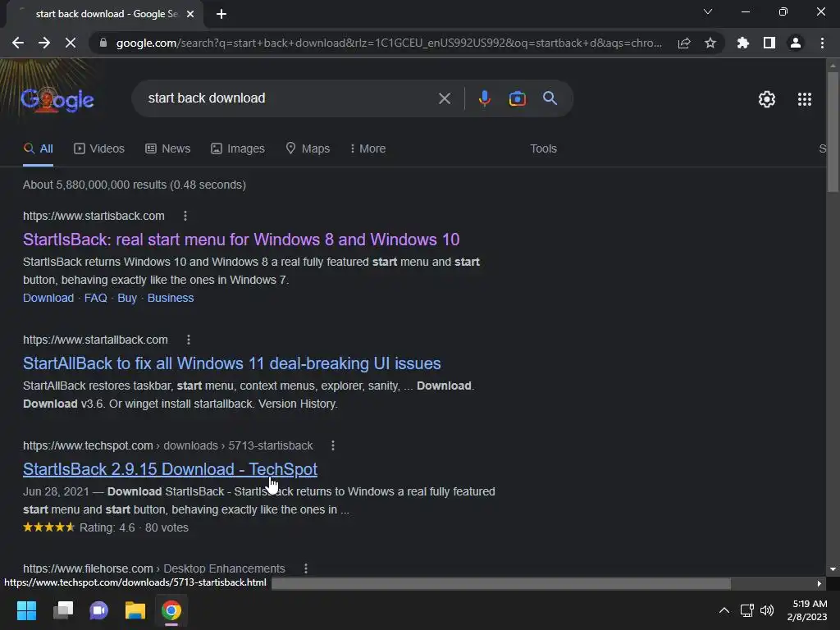Open tab search dropdown arrow

(708, 11)
